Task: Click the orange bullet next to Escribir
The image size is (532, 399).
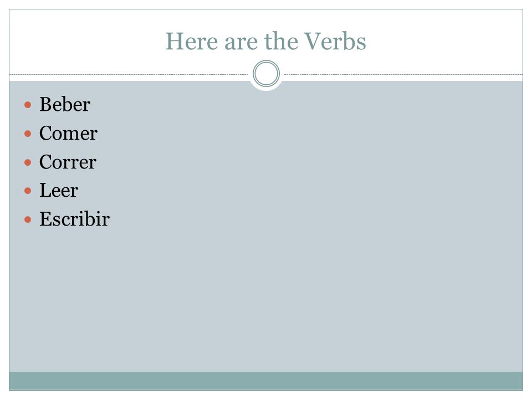Action: 28,220
